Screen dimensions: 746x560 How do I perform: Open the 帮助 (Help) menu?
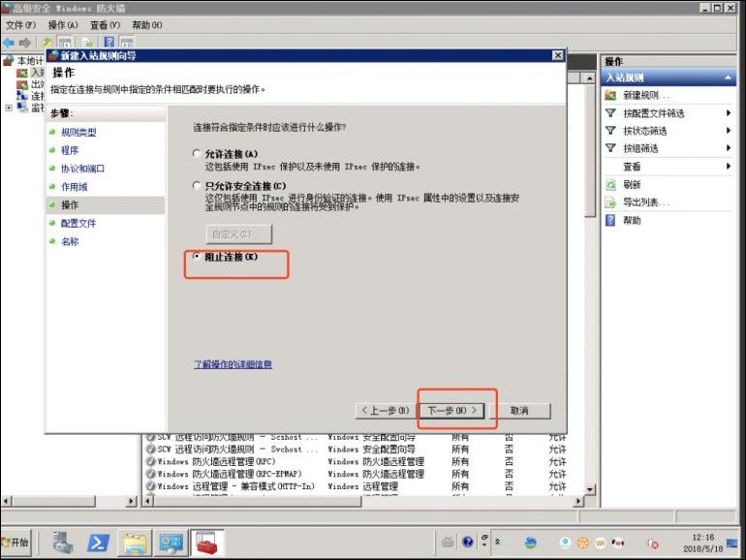tap(146, 24)
